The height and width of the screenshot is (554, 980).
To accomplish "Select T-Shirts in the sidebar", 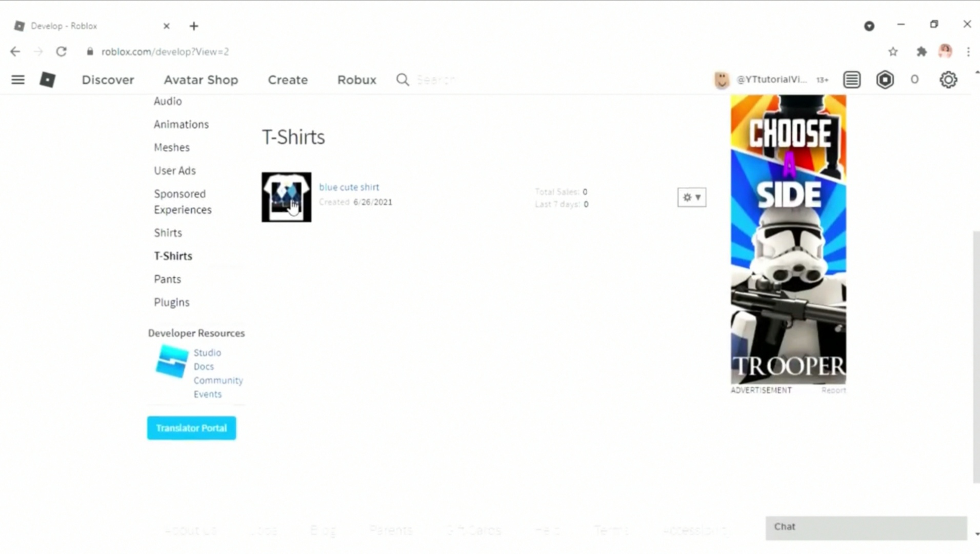I will pyautogui.click(x=173, y=255).
